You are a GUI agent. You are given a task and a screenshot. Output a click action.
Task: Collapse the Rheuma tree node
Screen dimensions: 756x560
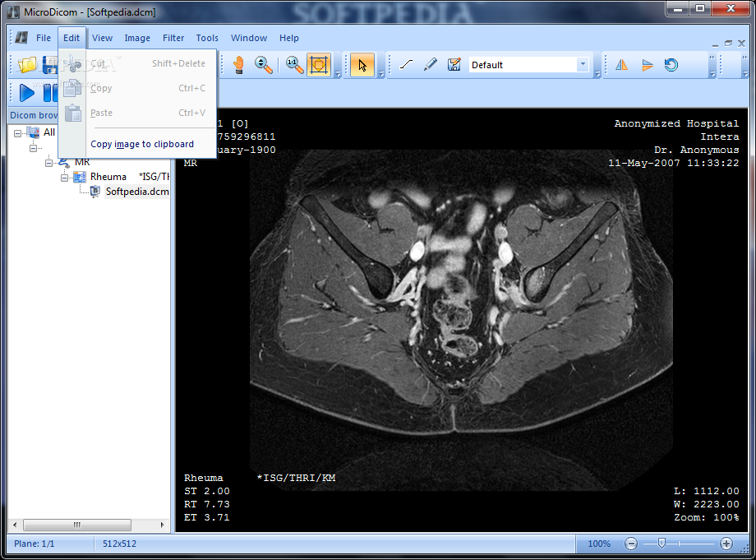click(64, 178)
